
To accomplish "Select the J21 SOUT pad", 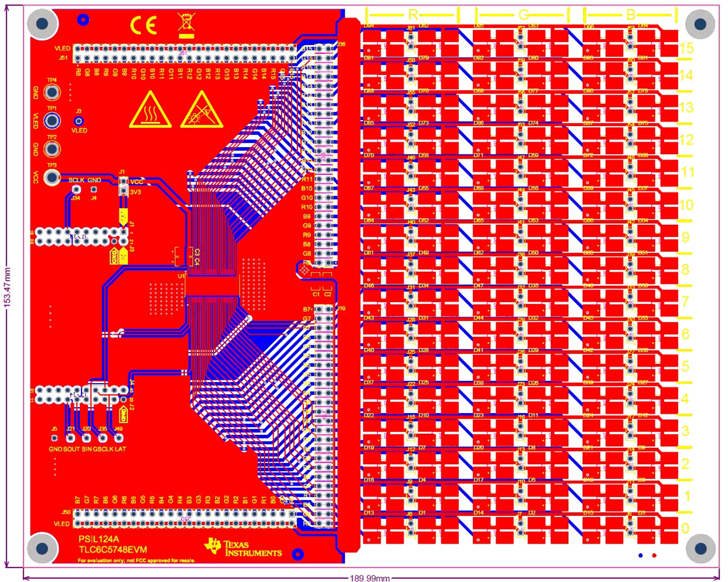I will (70, 438).
